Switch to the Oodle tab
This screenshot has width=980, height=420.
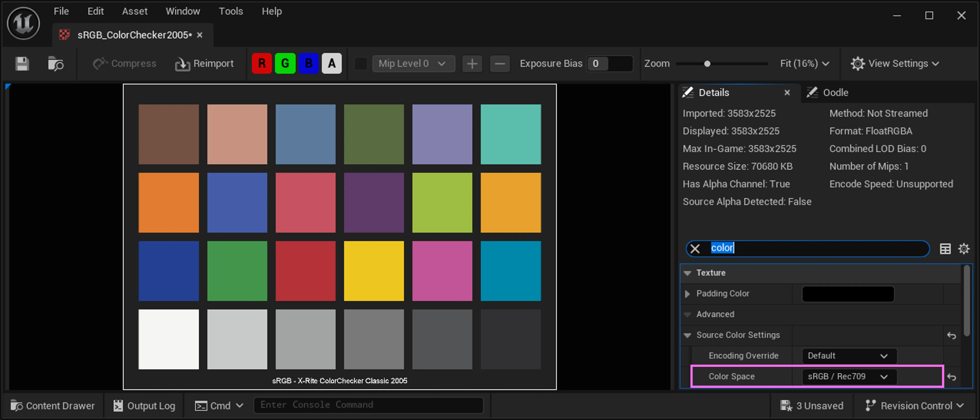835,92
